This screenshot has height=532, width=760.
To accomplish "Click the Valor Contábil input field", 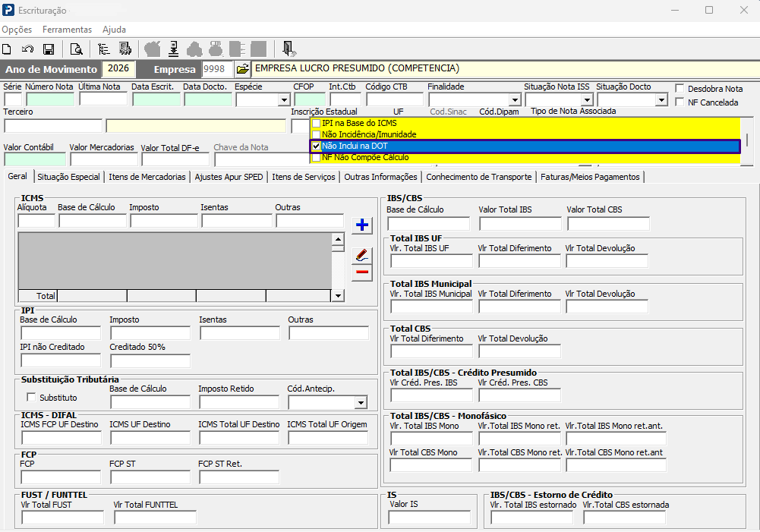I will point(35,159).
